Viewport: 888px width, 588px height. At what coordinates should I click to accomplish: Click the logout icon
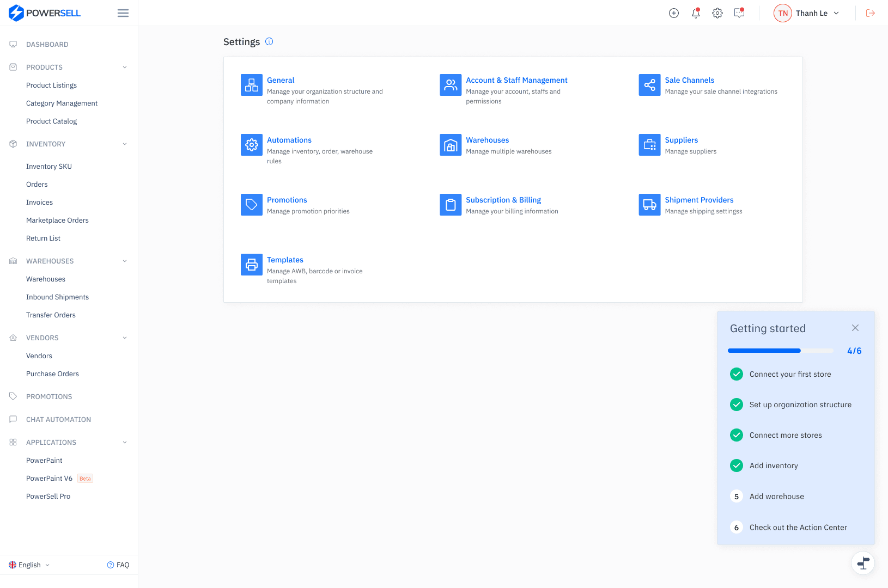click(871, 13)
